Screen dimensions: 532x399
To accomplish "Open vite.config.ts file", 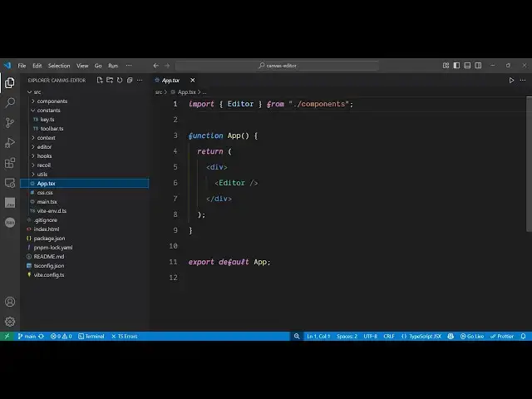I will click(x=85, y=275).
